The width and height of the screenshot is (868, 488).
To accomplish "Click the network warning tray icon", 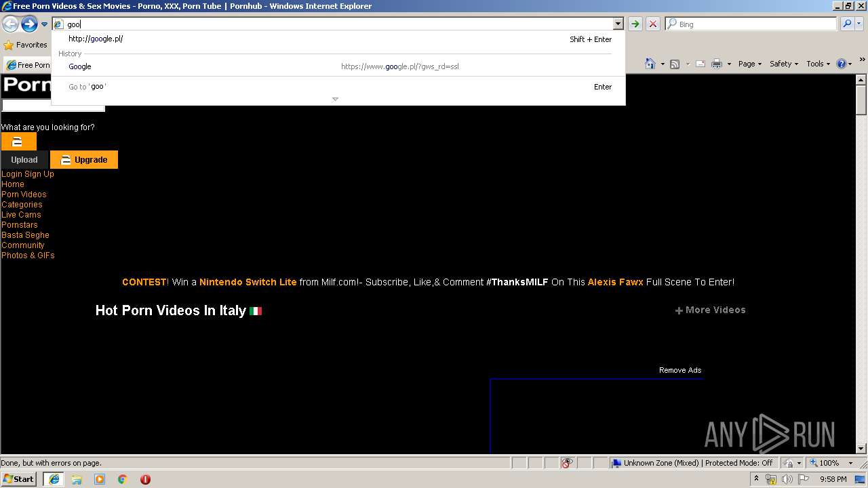I will (771, 479).
